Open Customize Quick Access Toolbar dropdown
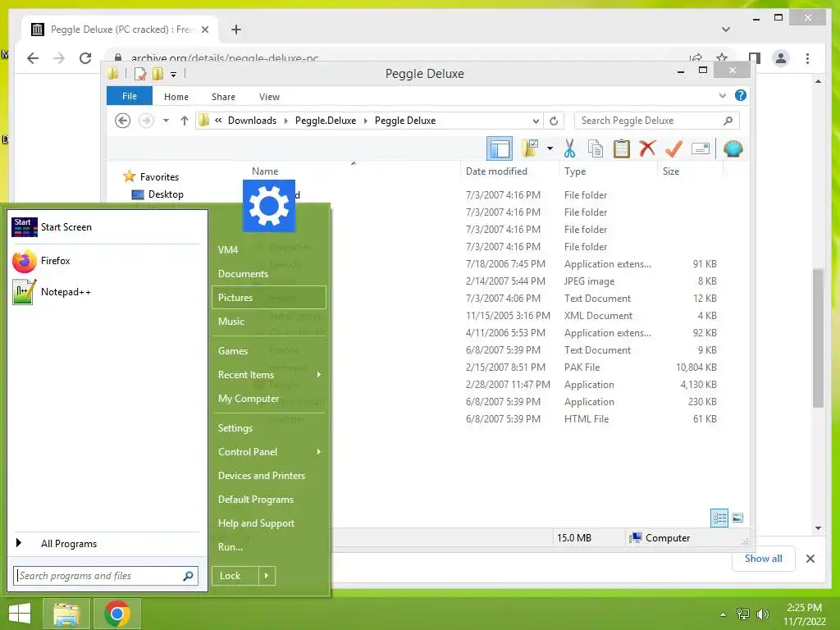The width and height of the screenshot is (840, 630). 174,75
